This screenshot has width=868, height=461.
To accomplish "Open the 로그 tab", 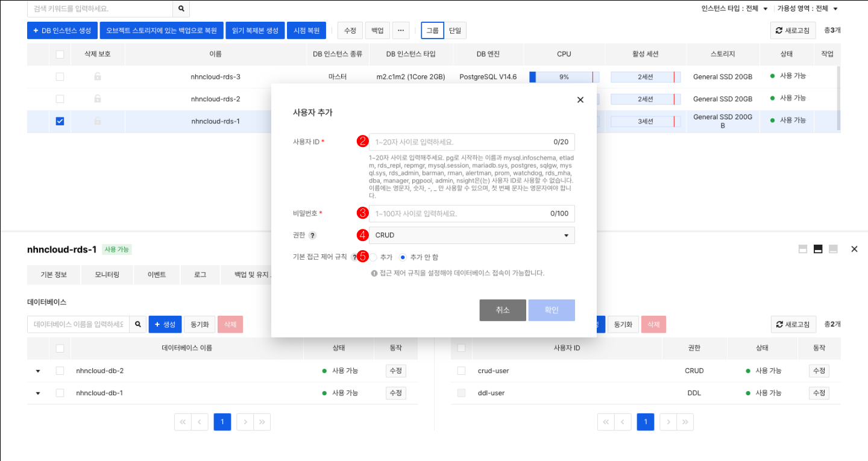I will (200, 275).
